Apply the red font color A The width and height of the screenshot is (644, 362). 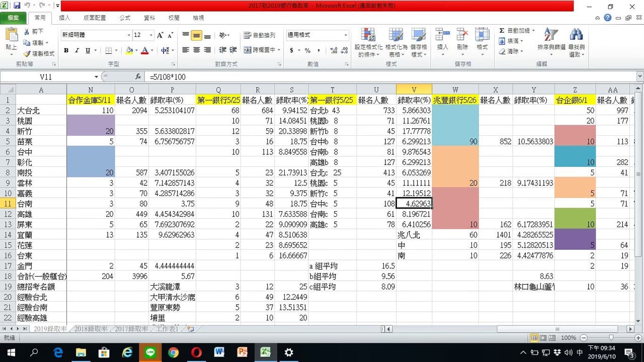click(145, 50)
